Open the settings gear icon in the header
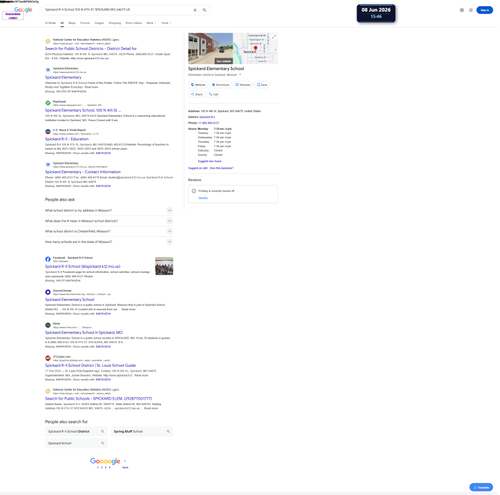The image size is (500, 495). pos(462,10)
